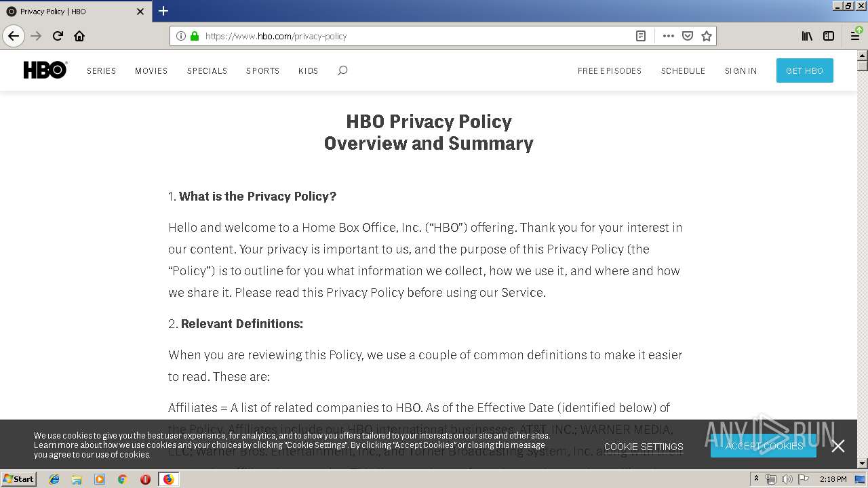This screenshot has height=488, width=868.
Task: Show hidden system tray icons
Action: point(757,479)
